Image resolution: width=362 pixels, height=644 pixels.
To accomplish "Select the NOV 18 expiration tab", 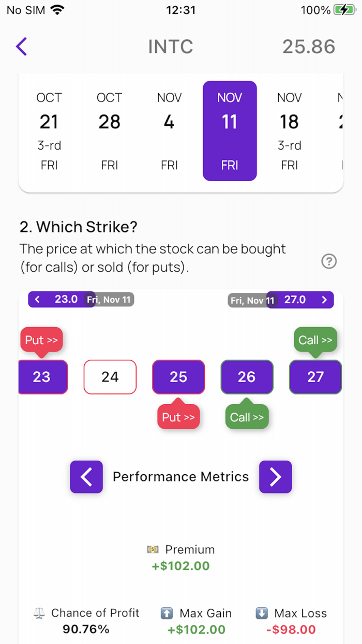I will pyautogui.click(x=289, y=130).
